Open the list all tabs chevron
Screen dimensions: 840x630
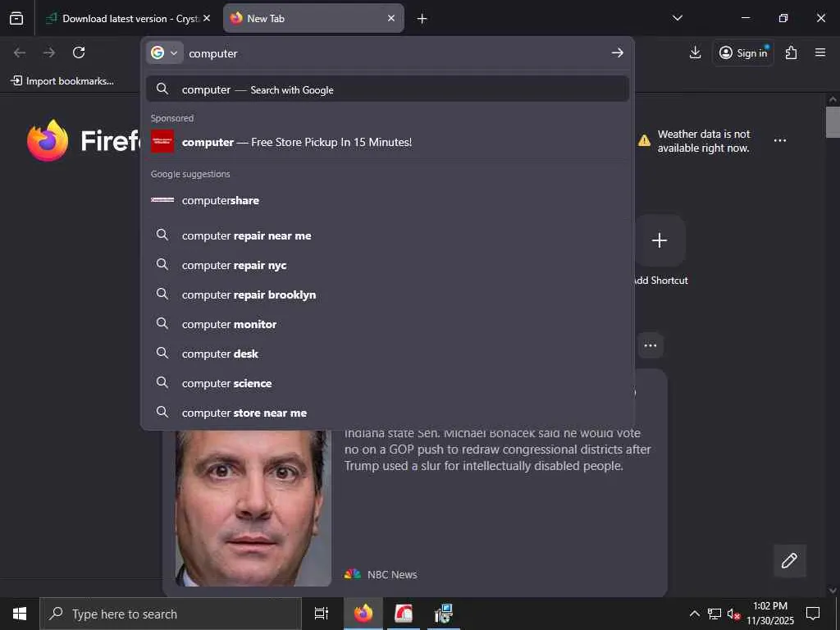click(677, 18)
